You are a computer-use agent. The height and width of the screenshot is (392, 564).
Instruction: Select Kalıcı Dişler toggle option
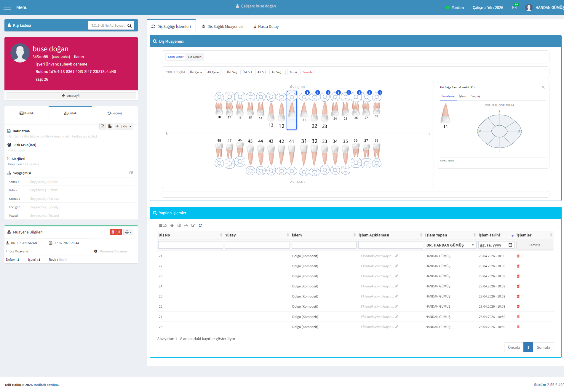click(x=175, y=57)
